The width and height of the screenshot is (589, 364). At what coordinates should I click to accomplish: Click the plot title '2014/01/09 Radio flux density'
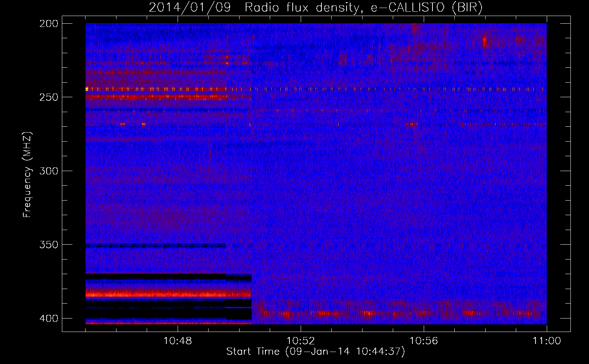316,8
